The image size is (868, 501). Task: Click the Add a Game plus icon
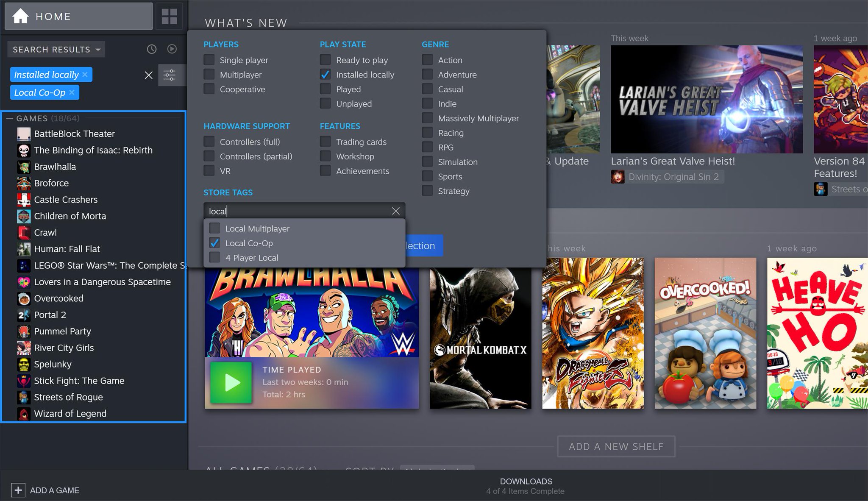(18, 490)
